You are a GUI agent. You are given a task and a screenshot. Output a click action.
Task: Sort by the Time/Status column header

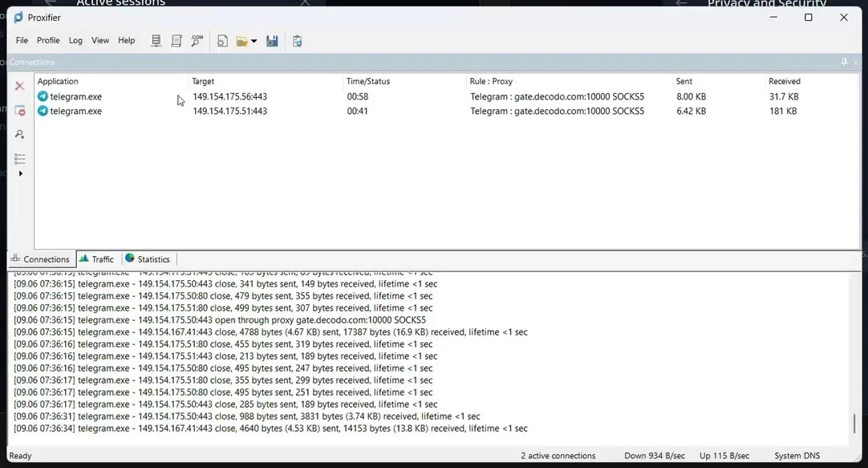[x=367, y=81]
